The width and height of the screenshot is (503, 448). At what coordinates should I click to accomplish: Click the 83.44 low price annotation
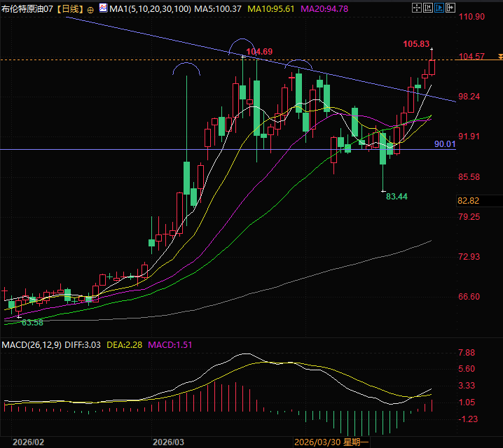[x=397, y=197]
